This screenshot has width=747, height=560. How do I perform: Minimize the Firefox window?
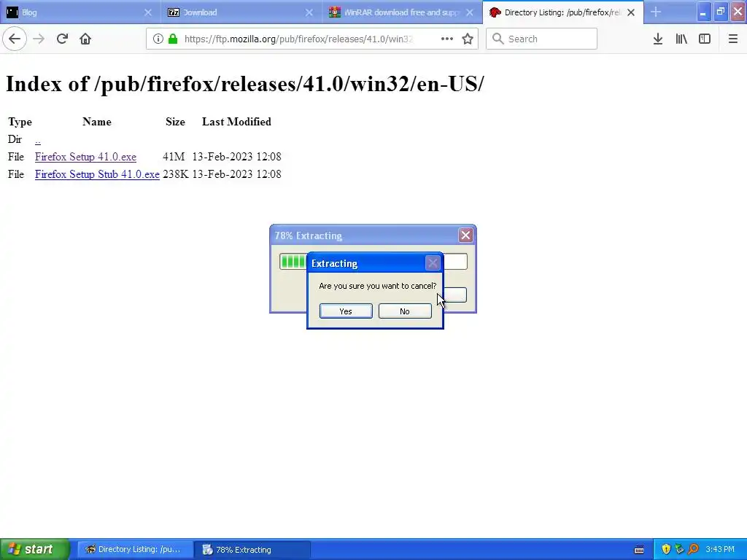(x=703, y=12)
